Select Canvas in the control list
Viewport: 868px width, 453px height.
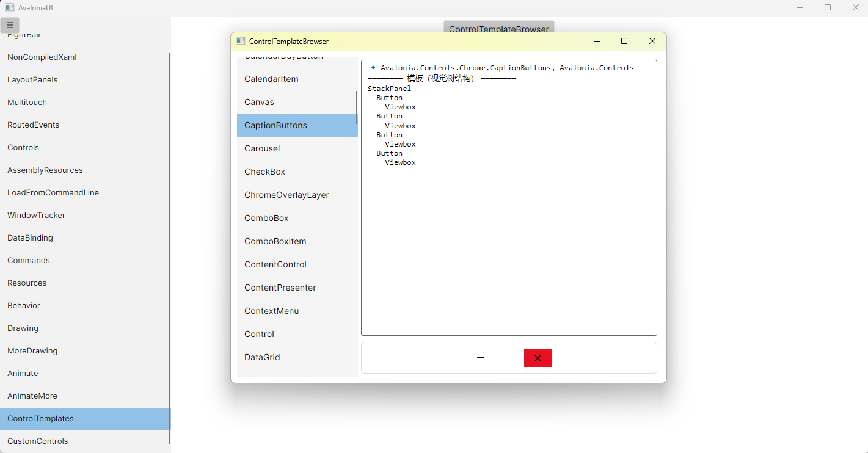coord(297,103)
